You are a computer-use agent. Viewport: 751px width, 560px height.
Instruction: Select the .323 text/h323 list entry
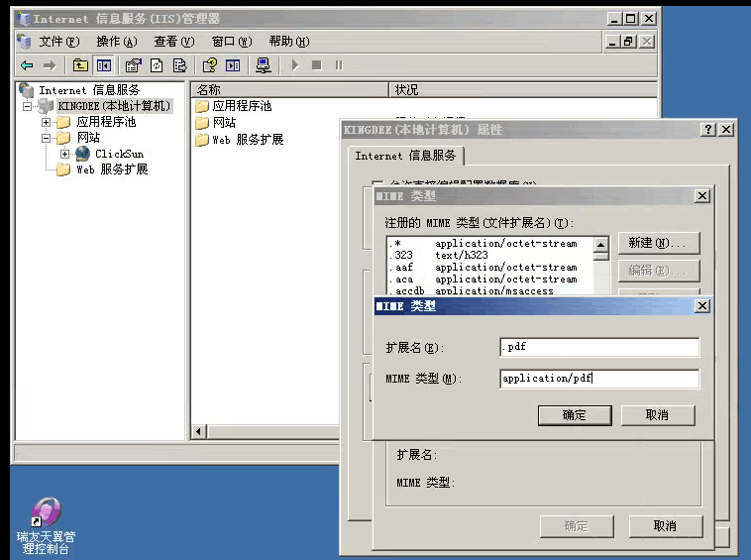[x=489, y=255]
